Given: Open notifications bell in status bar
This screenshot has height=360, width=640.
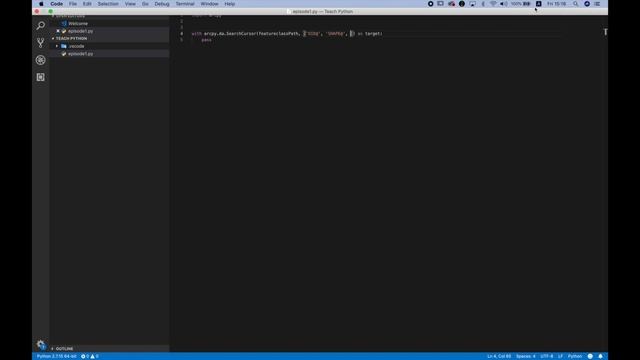Looking at the screenshot, I should click(x=600, y=356).
